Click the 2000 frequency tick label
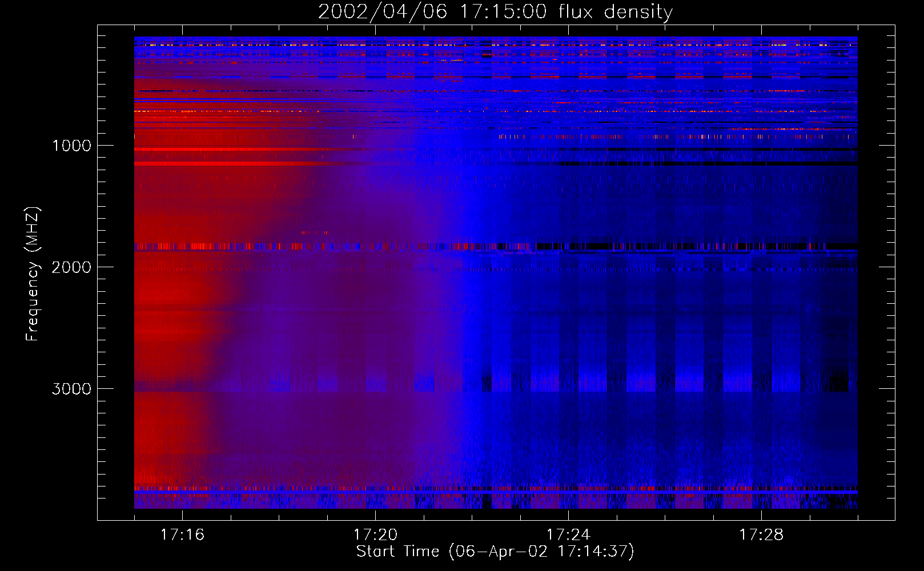Screen dimensions: 924x571 (71, 267)
